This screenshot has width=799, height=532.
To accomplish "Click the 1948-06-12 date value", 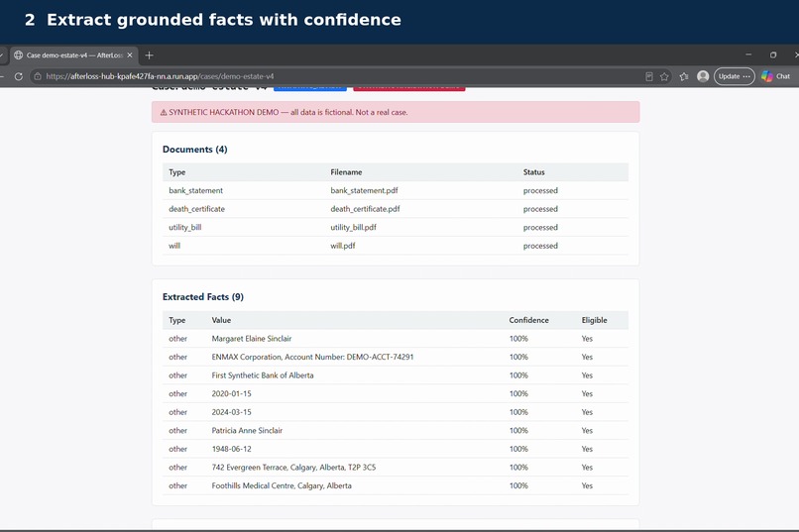I will [231, 449].
